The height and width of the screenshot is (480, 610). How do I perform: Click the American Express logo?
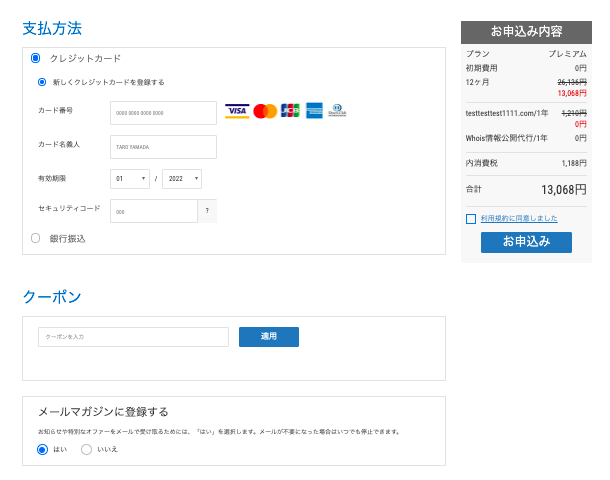pos(314,111)
